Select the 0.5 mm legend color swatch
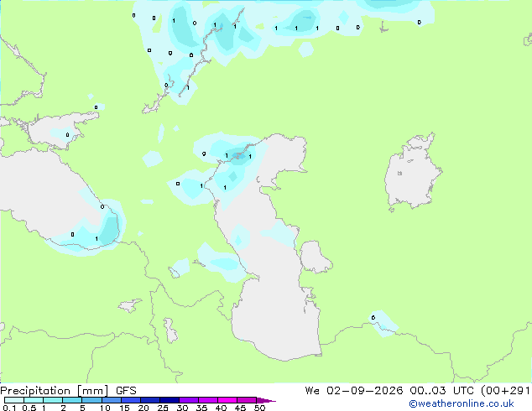532x411 pixels. [x=34, y=400]
